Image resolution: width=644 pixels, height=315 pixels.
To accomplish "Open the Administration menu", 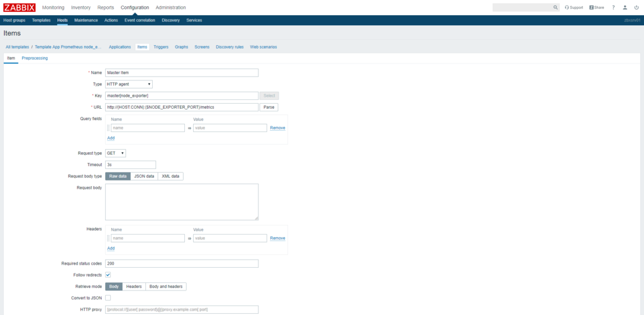I will click(x=170, y=8).
